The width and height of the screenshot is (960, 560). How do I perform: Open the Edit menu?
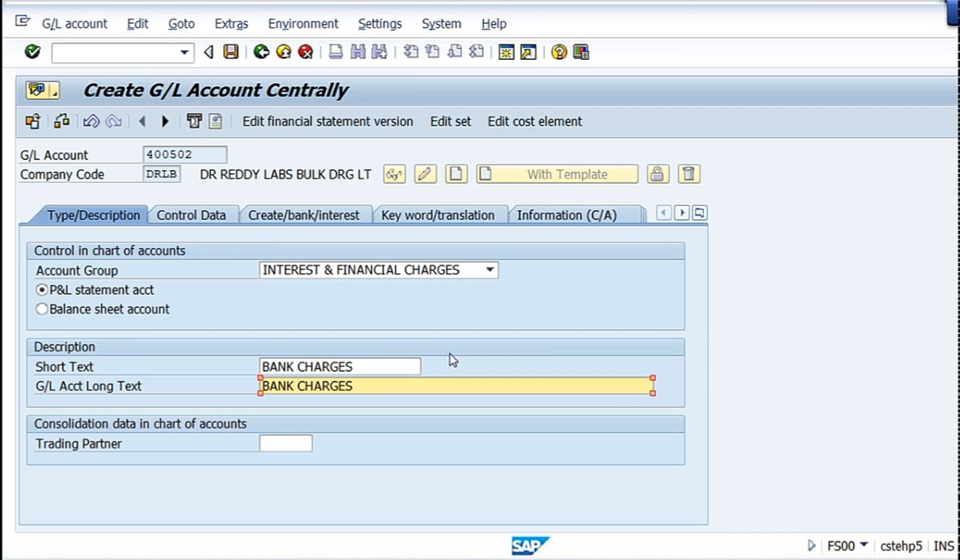pyautogui.click(x=137, y=24)
